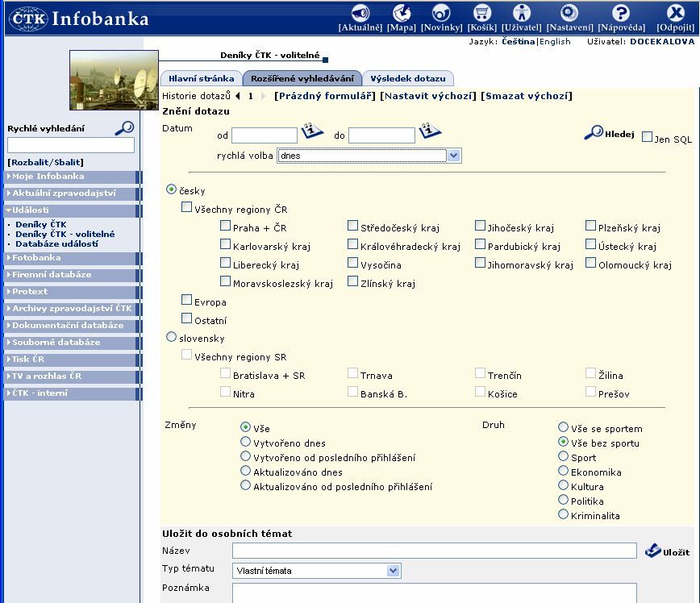Choose the Ekonomika radio option
Image resolution: width=700 pixels, height=603 pixels.
[x=563, y=472]
